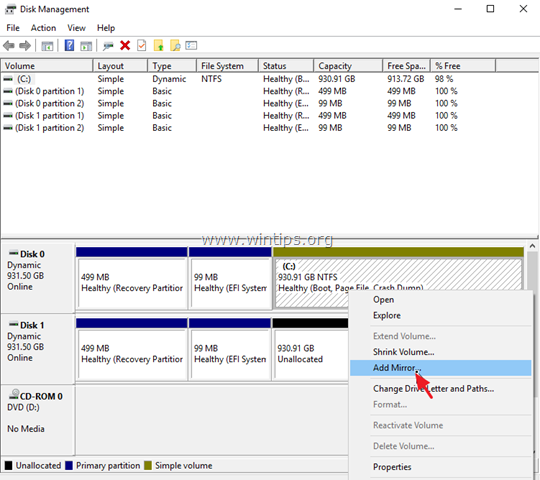Select Disk 1 99 MB EFI System block
Screen dimensions: 540x480
(x=230, y=349)
